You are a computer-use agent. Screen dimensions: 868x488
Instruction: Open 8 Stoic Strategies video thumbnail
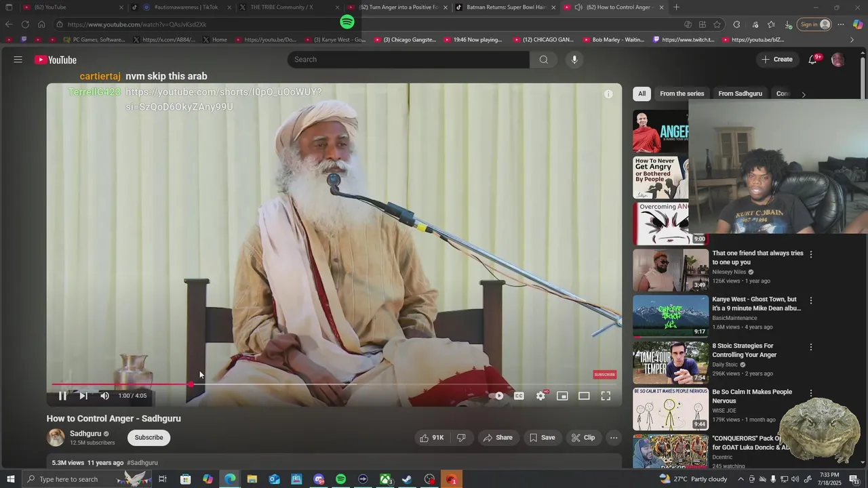(x=671, y=363)
